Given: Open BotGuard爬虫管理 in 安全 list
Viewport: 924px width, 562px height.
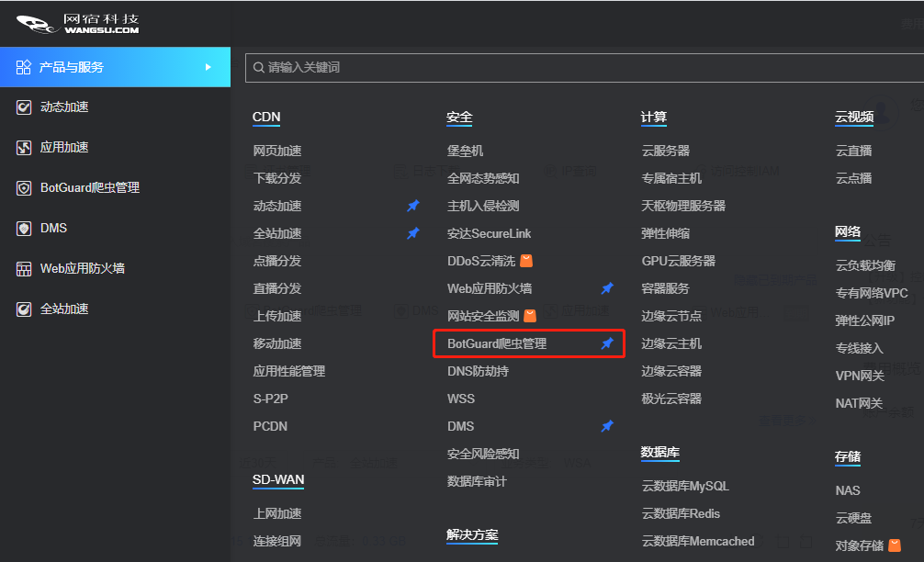Looking at the screenshot, I should click(x=497, y=343).
